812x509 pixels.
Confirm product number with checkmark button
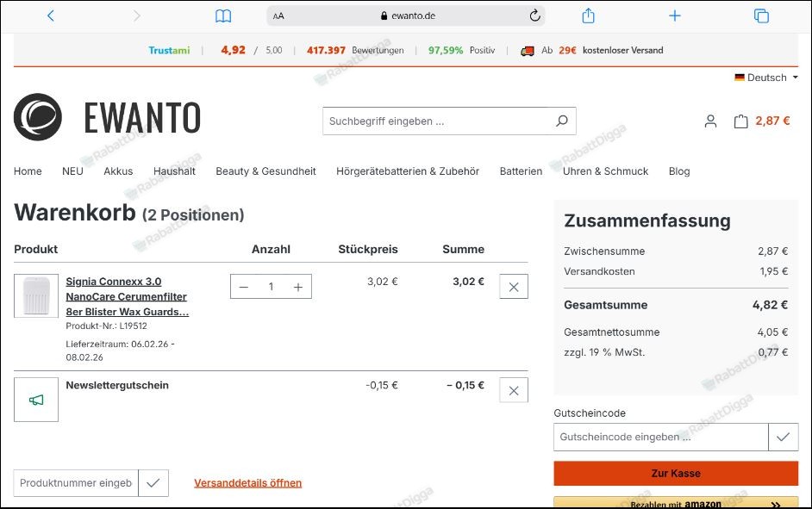(153, 483)
